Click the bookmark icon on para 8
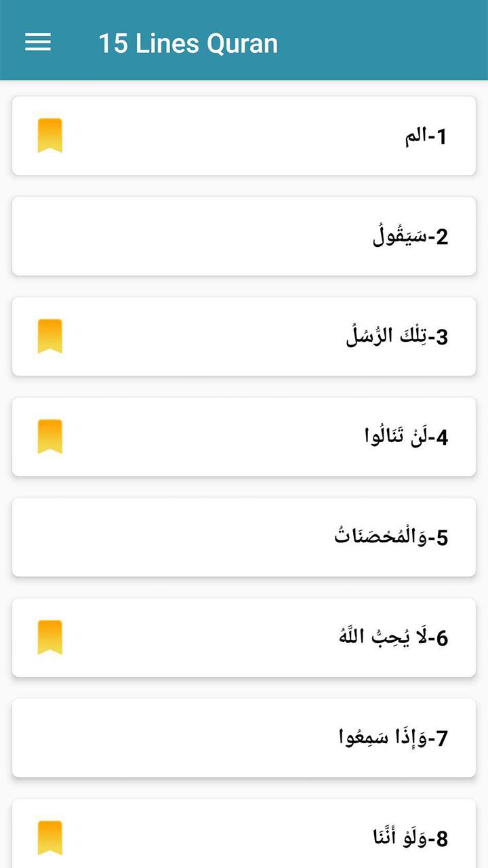488x868 pixels. click(x=49, y=838)
